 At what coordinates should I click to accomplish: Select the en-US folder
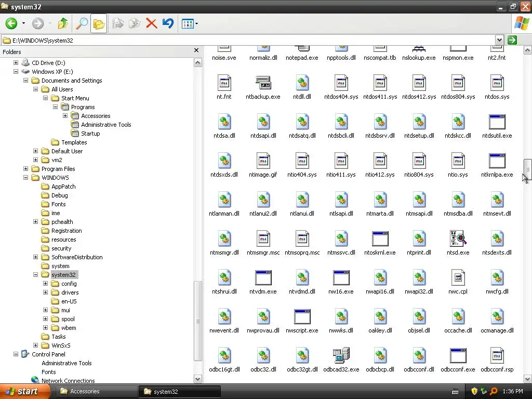click(x=69, y=301)
